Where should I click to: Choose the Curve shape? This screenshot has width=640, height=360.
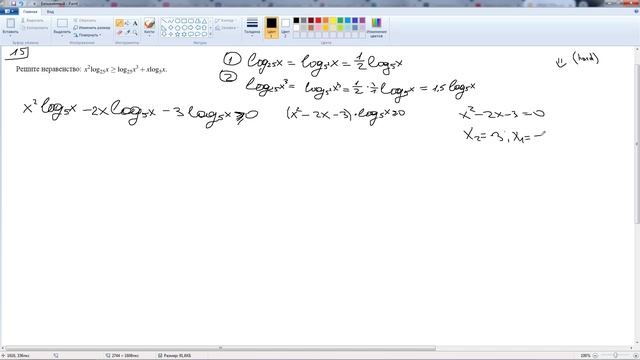pos(171,21)
